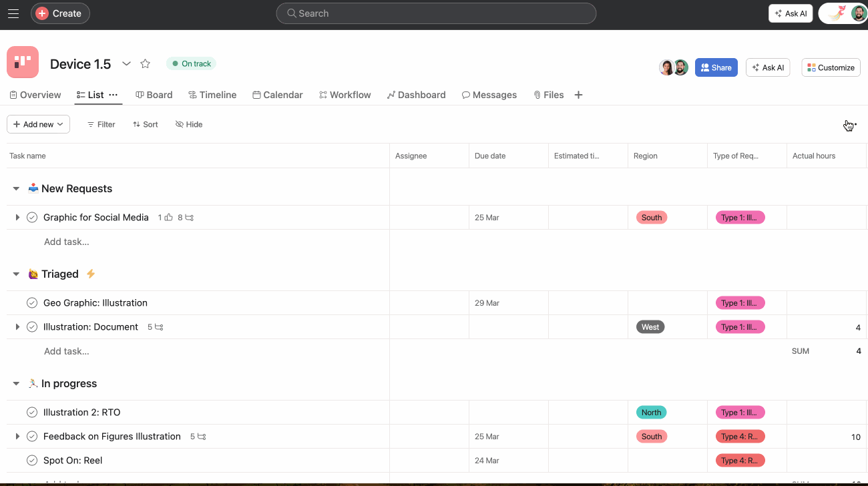Click the lightning rule icon next to Triaged

tap(90, 274)
